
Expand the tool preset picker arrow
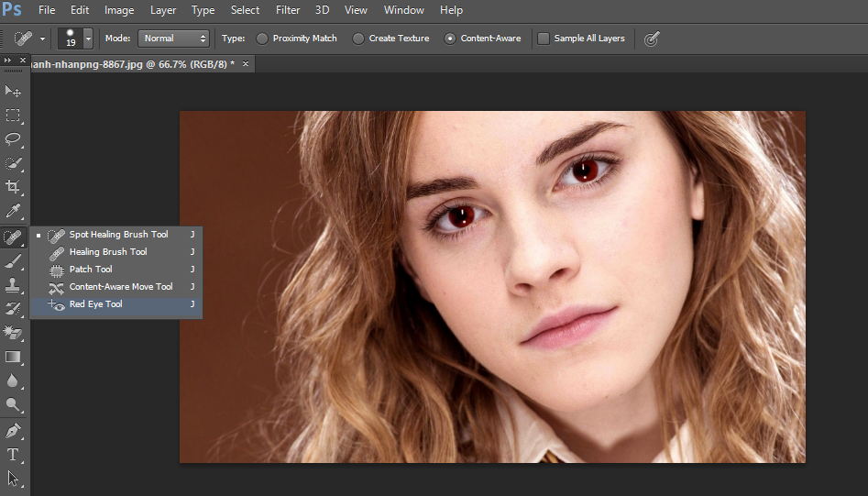tap(42, 39)
